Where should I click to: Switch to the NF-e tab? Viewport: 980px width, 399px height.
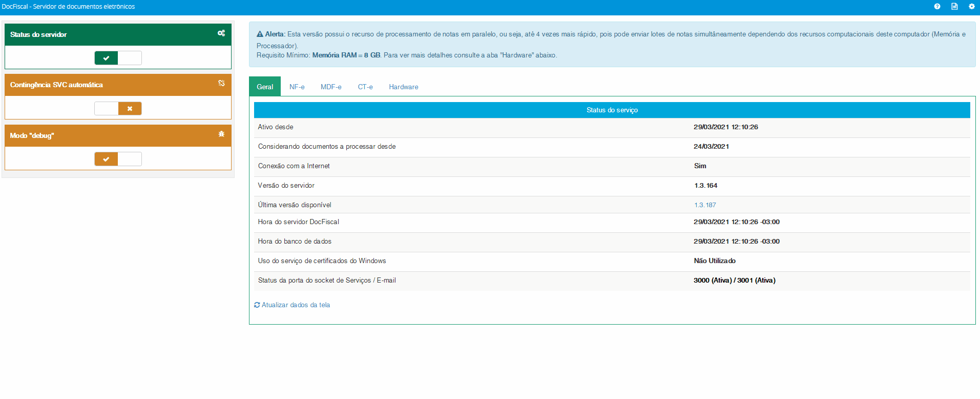click(x=297, y=87)
